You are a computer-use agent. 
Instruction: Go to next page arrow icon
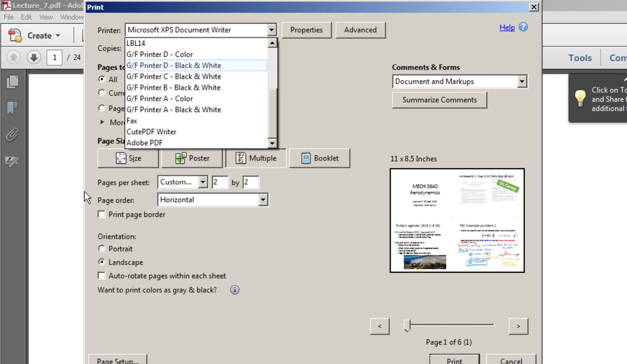click(34, 57)
